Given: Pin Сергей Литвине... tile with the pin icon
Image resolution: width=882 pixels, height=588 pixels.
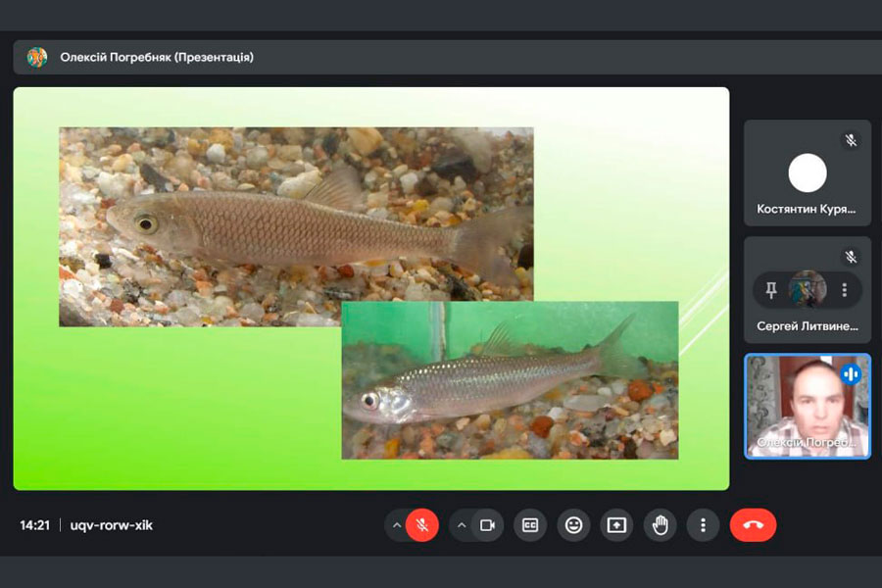Looking at the screenshot, I should (771, 290).
